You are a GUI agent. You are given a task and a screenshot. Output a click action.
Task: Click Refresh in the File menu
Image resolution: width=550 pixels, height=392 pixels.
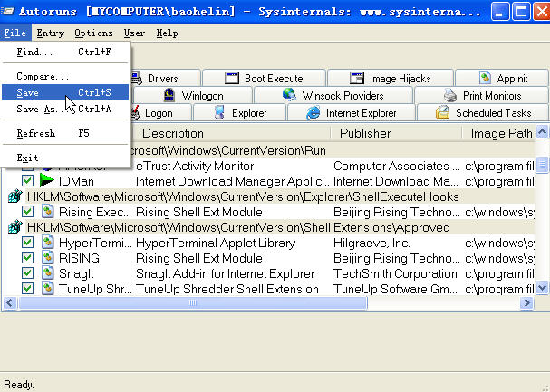tap(36, 133)
